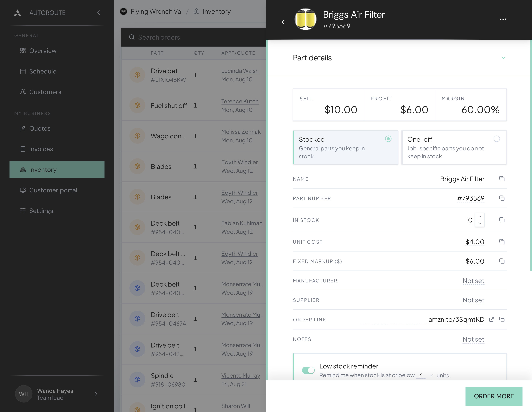This screenshot has width=532, height=412.
Task: Click the Order More button
Action: tap(494, 396)
